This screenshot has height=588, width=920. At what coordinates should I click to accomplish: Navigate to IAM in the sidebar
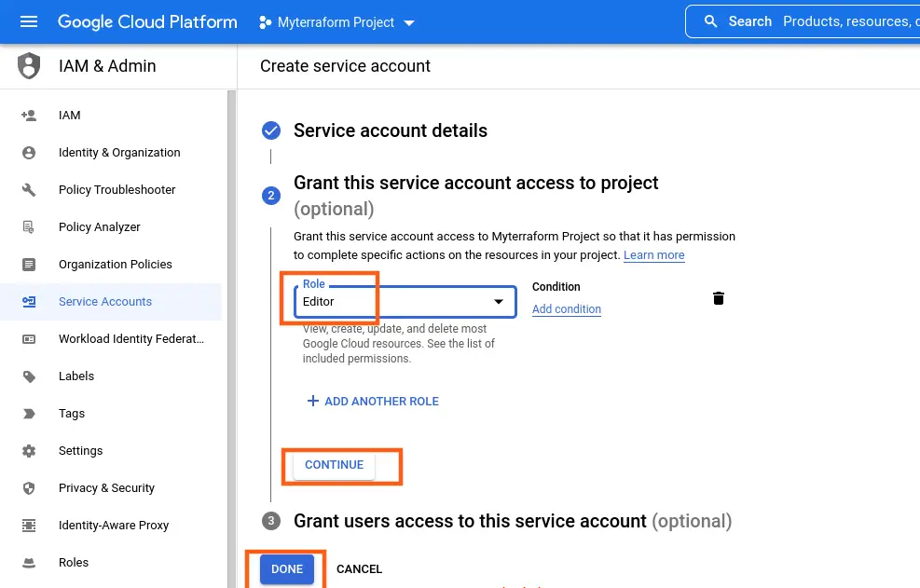[31, 115]
